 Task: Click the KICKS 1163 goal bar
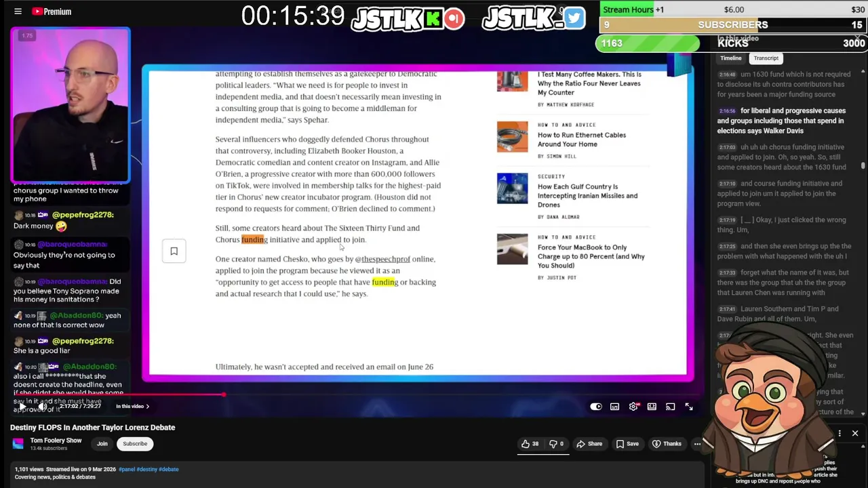[731, 43]
